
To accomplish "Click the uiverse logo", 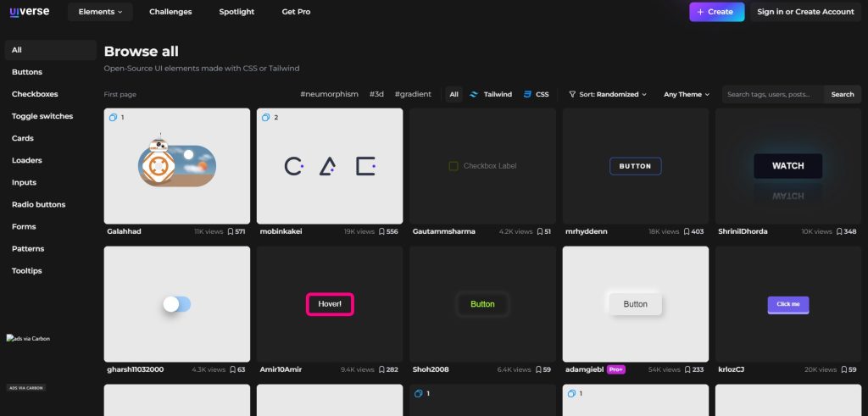I will pos(30,12).
